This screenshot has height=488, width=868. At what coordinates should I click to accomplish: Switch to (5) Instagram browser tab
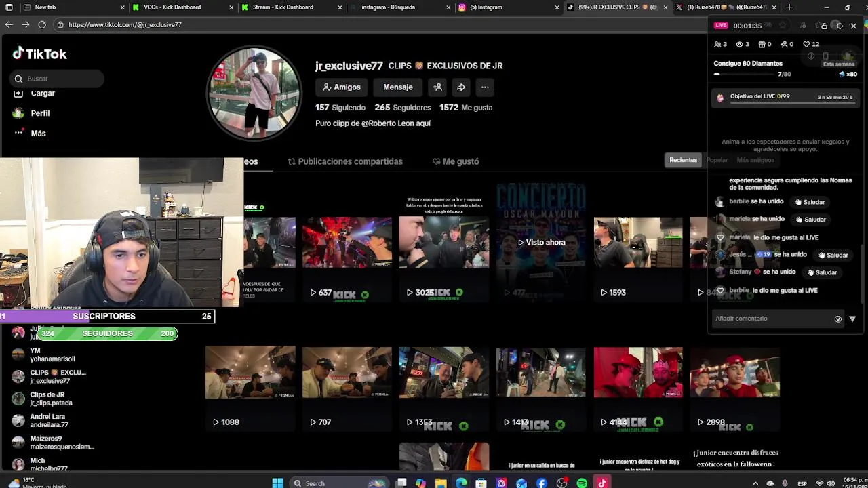(509, 7)
